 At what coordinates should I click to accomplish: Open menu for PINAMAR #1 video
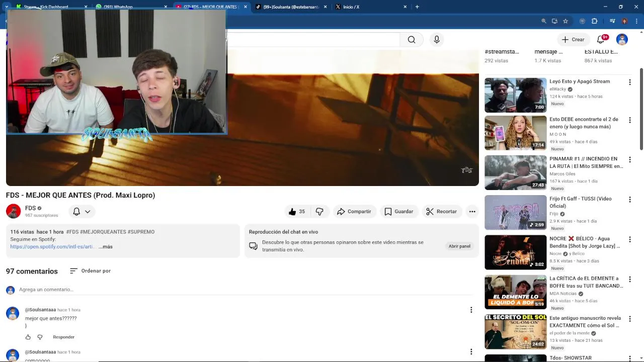(629, 159)
